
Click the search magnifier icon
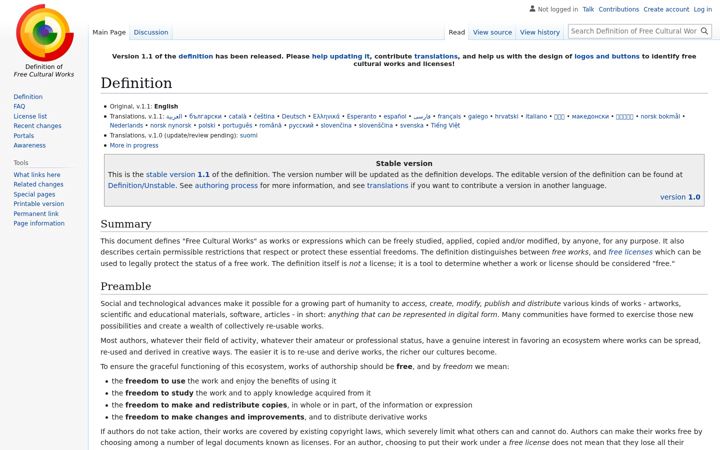(704, 31)
